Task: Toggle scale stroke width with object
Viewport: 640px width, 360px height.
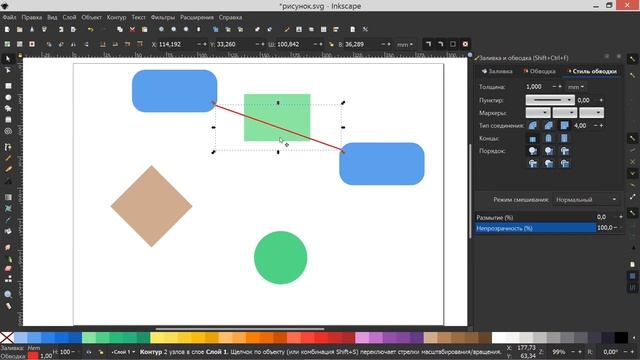Action: (x=428, y=44)
